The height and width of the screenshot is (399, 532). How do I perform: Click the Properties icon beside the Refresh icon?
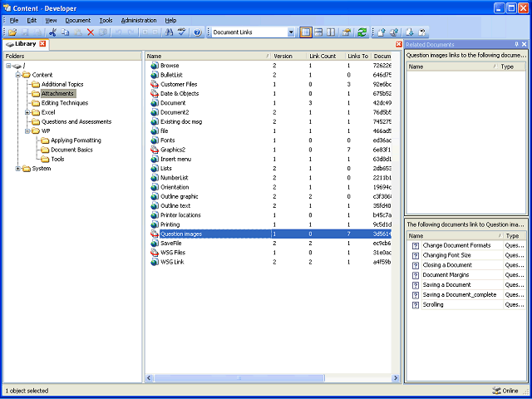tap(346, 32)
